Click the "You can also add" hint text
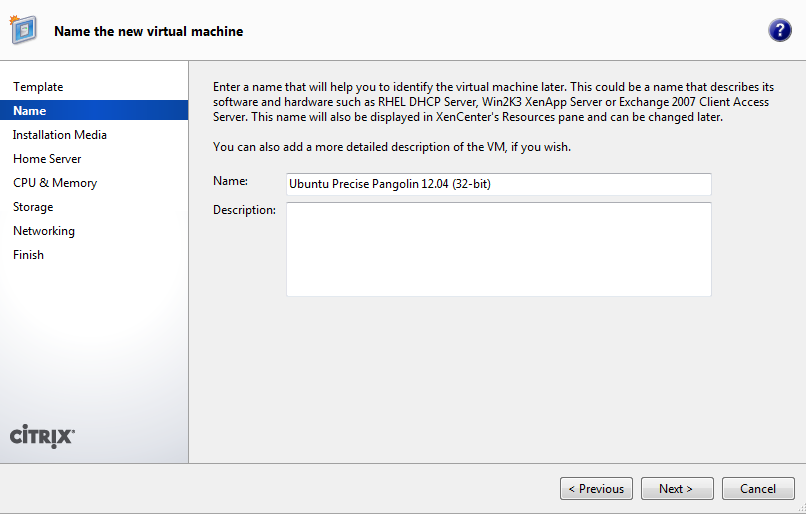The width and height of the screenshot is (806, 514). pyautogui.click(x=392, y=148)
